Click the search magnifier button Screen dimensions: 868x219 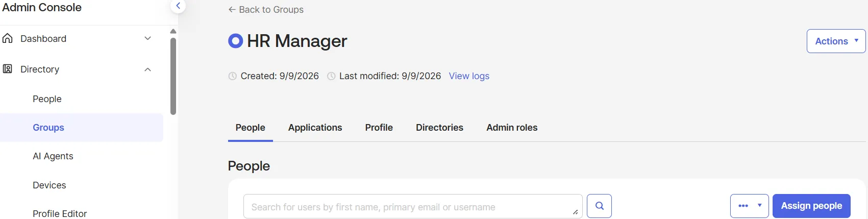click(x=599, y=206)
